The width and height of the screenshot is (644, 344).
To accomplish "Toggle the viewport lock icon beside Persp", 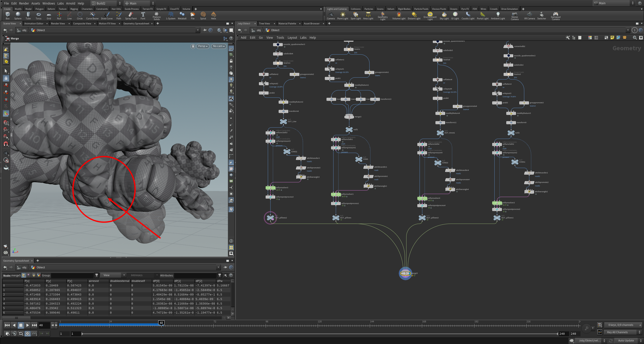I will [193, 46].
